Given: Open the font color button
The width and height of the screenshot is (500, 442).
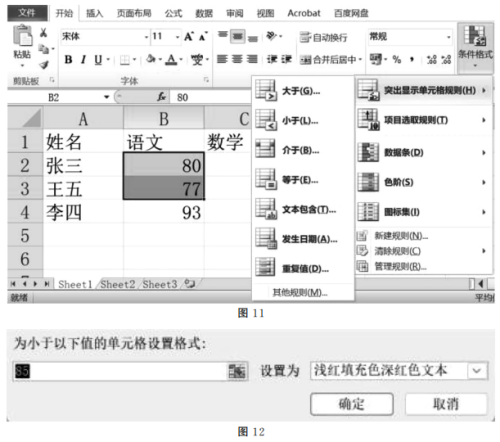Looking at the screenshot, I should click(171, 60).
